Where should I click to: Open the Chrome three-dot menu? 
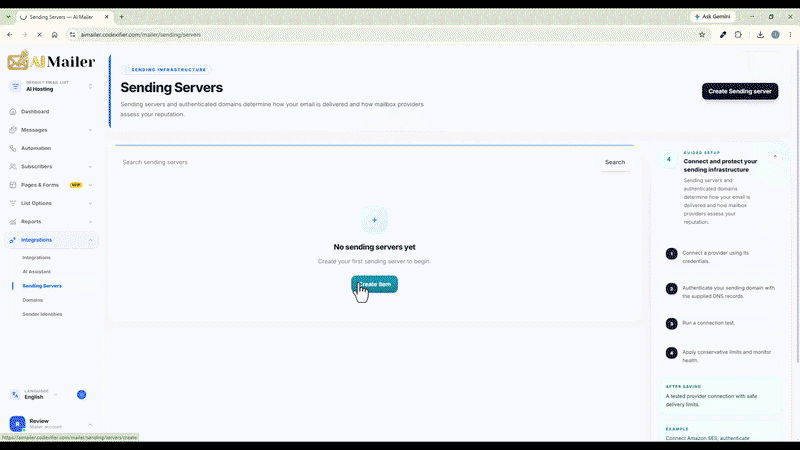pyautogui.click(x=790, y=35)
